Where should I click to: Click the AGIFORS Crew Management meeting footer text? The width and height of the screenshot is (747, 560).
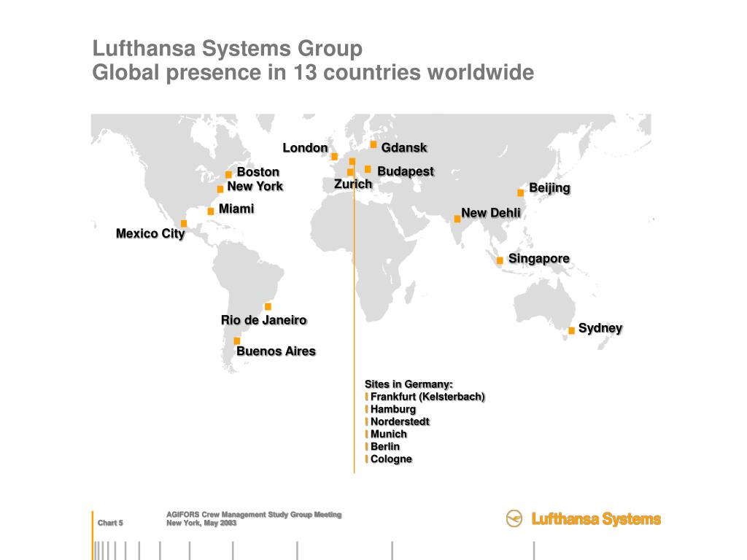254,515
